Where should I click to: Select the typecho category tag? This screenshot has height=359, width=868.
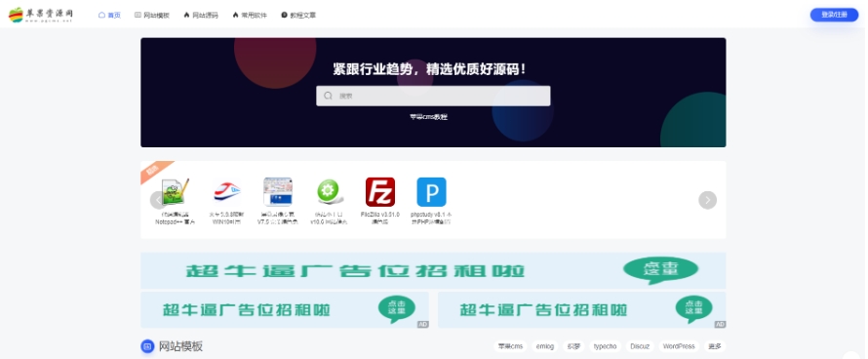click(605, 346)
